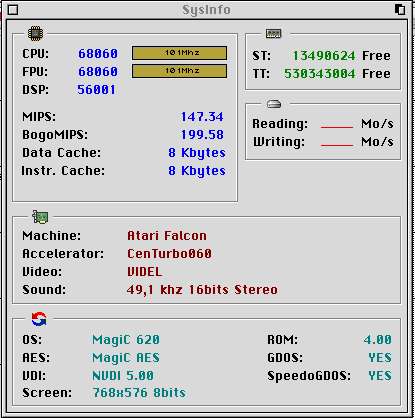The image size is (415, 418).
Task: Click the red-blue system arrows icon
Action: 39,319
